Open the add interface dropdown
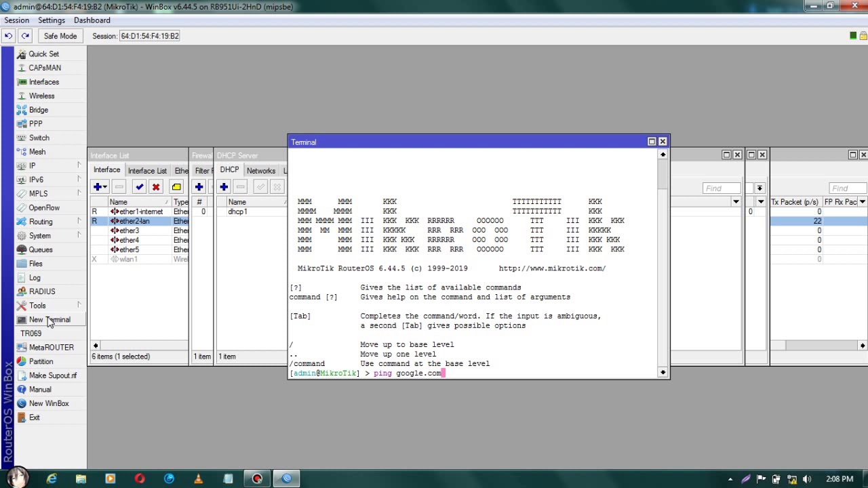 pos(100,187)
